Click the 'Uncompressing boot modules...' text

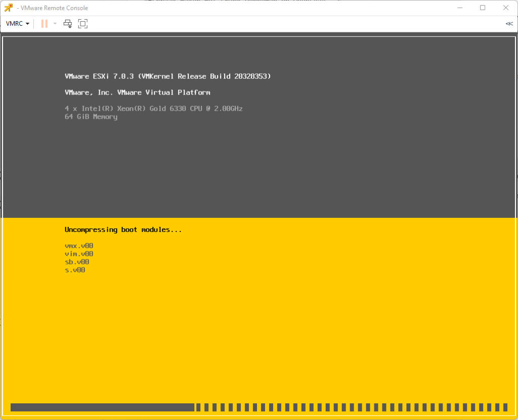pos(123,229)
